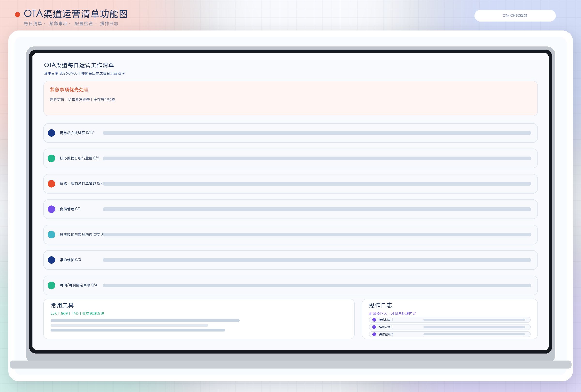Click the OTA渠道每日运营工作清单 title
The image size is (581, 392).
pyautogui.click(x=79, y=65)
